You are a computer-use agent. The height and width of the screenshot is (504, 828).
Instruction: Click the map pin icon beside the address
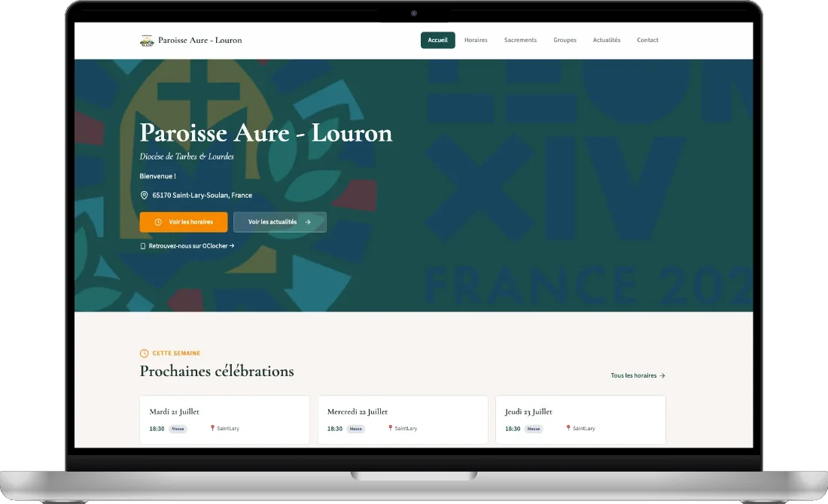(145, 196)
